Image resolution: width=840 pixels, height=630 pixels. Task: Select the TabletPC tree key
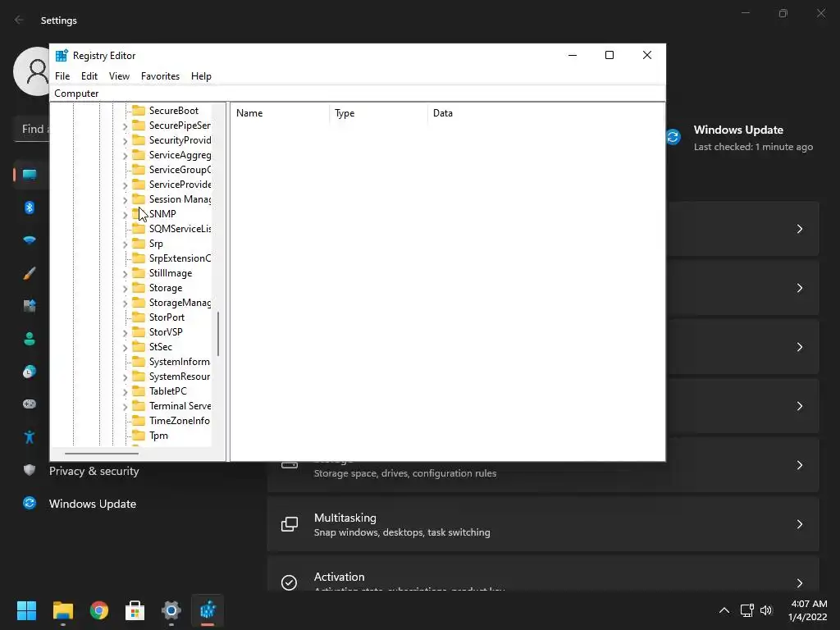coord(167,391)
